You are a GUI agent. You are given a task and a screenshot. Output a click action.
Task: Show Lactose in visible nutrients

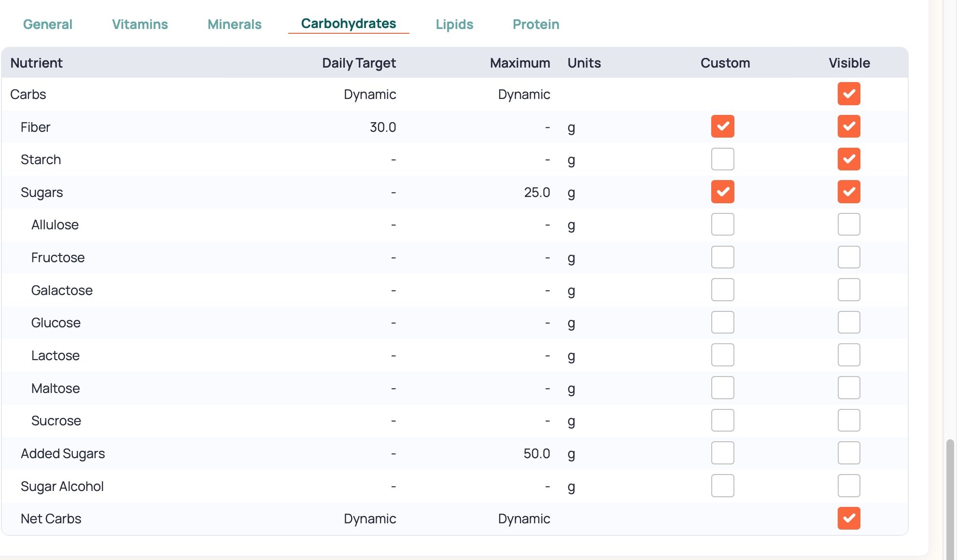coord(848,355)
